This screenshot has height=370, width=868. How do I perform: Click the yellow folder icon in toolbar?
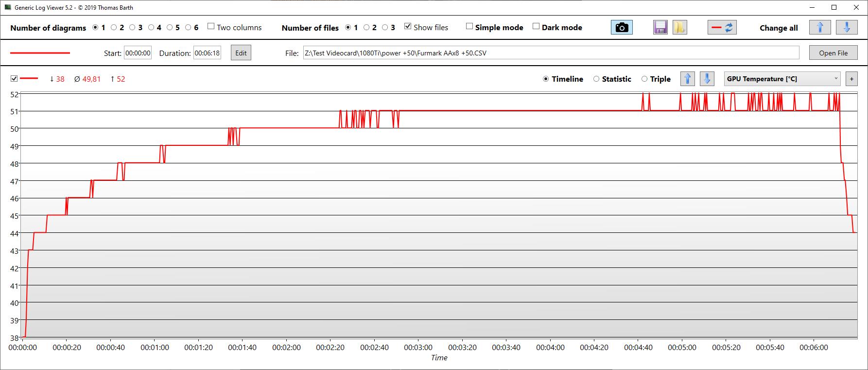pyautogui.click(x=679, y=28)
